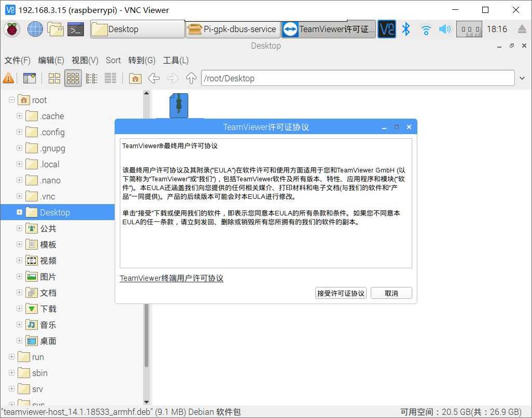Viewport: 532px width, 418px height.
Task: Switch to compact list view
Action: pyautogui.click(x=92, y=78)
